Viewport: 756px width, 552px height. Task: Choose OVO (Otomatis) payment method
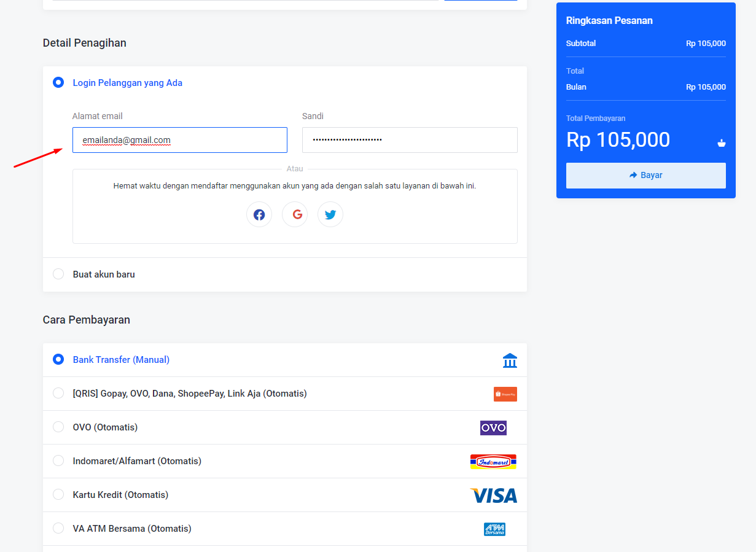tap(58, 427)
